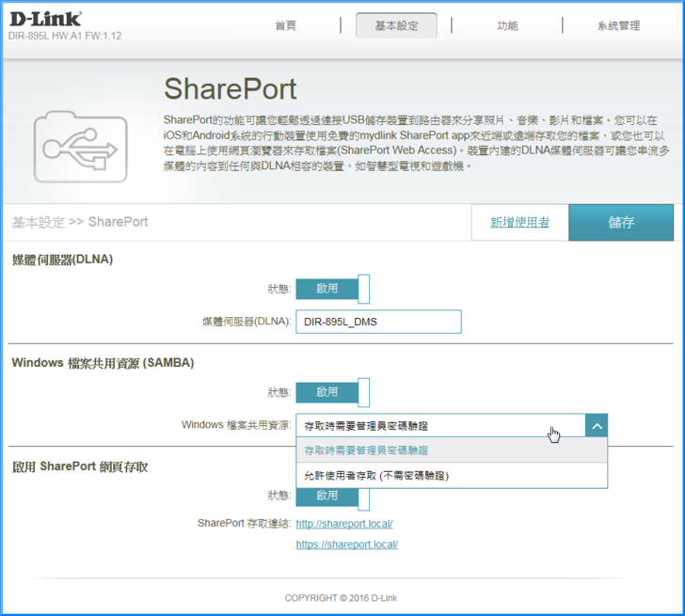The height and width of the screenshot is (616, 685).
Task: Open the 功能 menu tab
Action: (507, 26)
